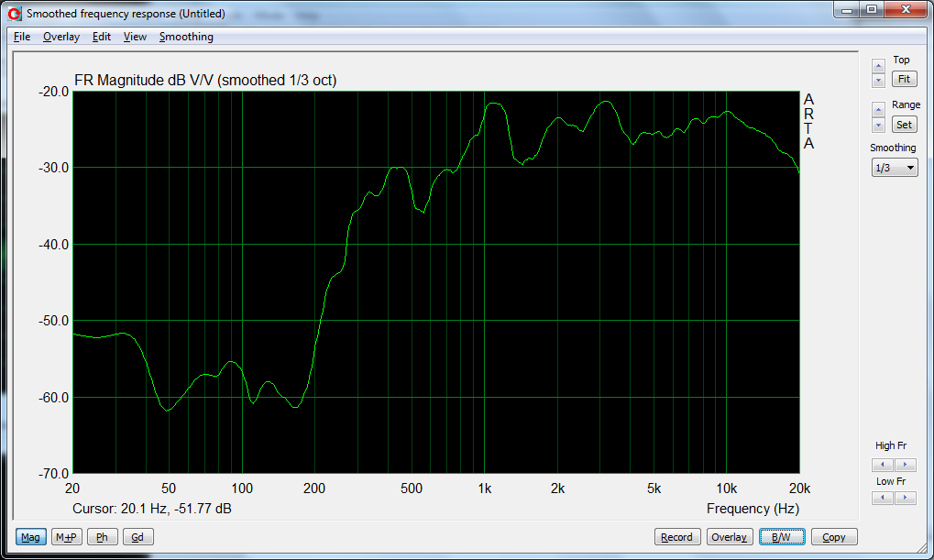Click the ARTA vertical label beside the graph
This screenshot has height=560, width=934.
click(x=808, y=121)
